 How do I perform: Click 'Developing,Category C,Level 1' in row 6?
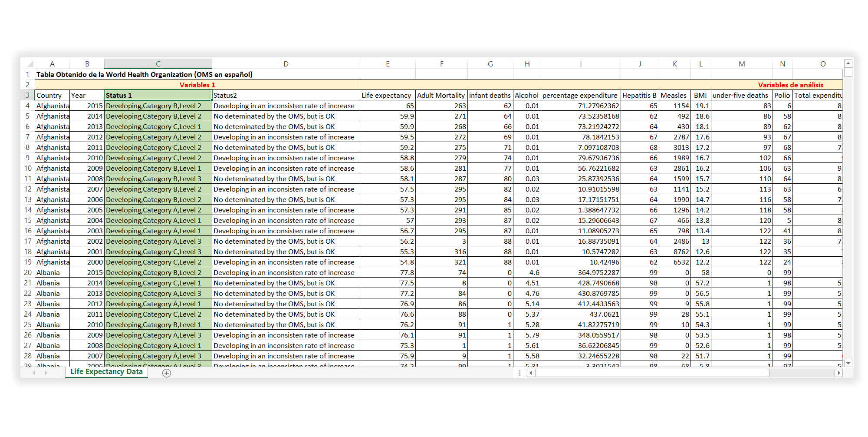158,126
